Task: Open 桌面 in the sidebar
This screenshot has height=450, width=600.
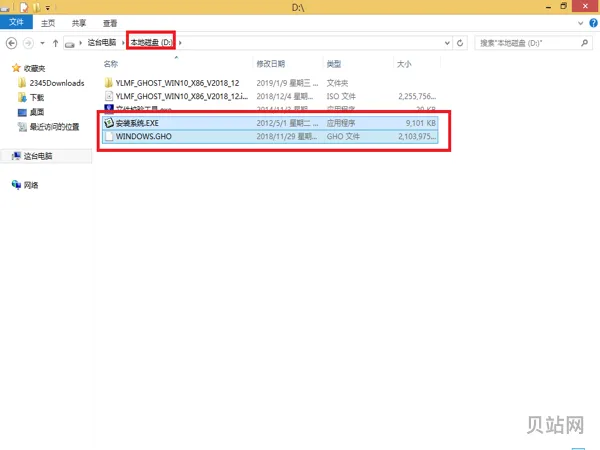Action: point(37,112)
